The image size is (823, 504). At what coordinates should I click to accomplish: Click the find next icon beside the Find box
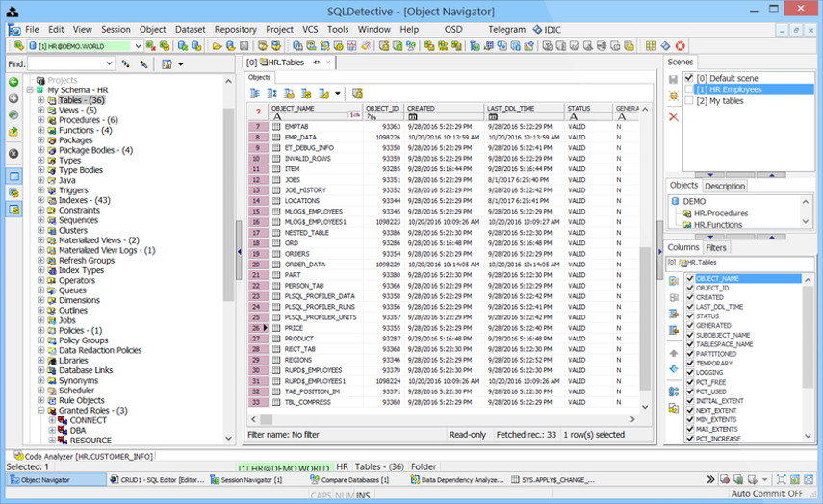pyautogui.click(x=126, y=64)
